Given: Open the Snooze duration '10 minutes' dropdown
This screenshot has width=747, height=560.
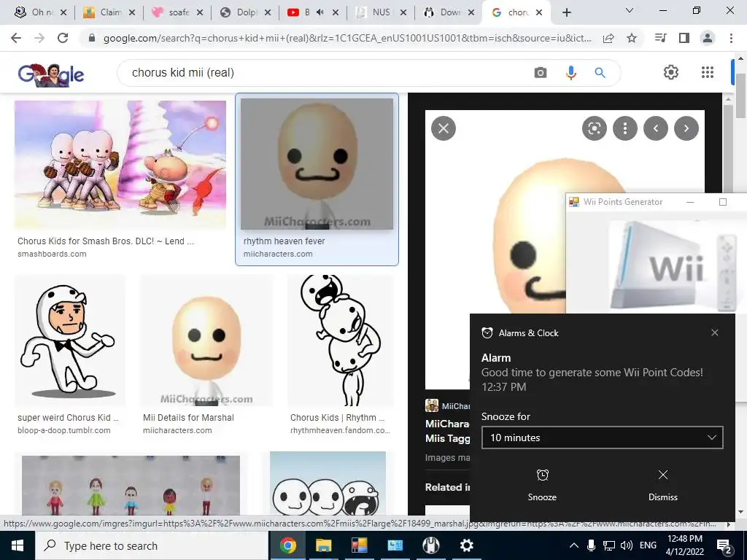Looking at the screenshot, I should tap(602, 437).
